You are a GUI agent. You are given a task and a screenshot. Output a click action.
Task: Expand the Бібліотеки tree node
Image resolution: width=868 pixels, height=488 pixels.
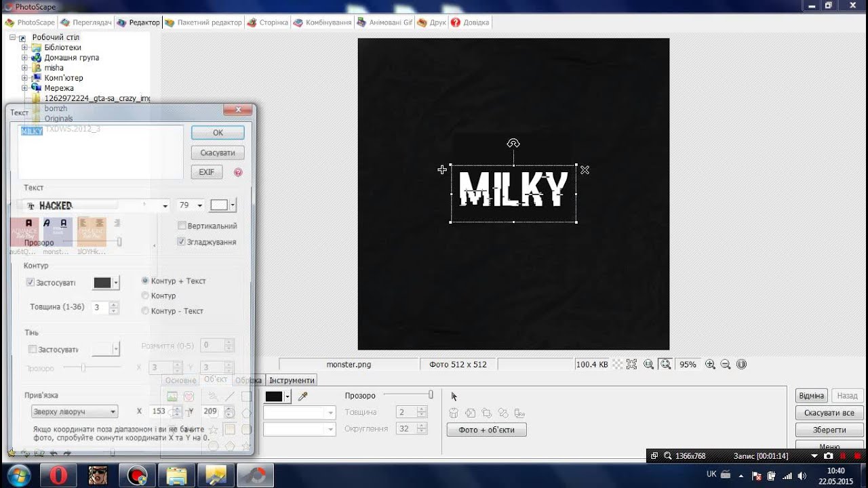24,47
